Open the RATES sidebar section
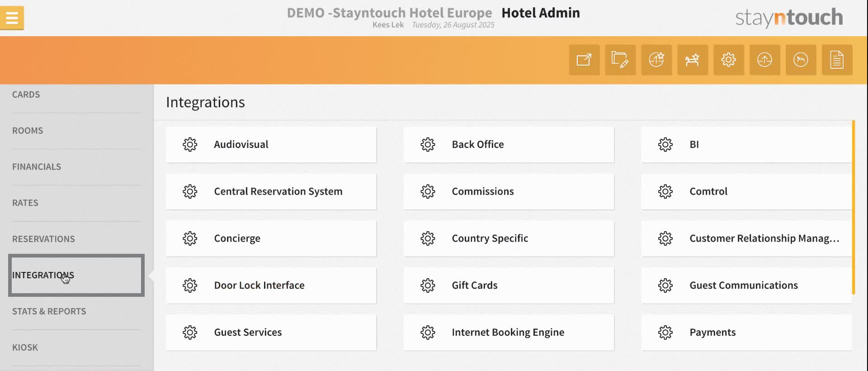868x371 pixels. [25, 203]
